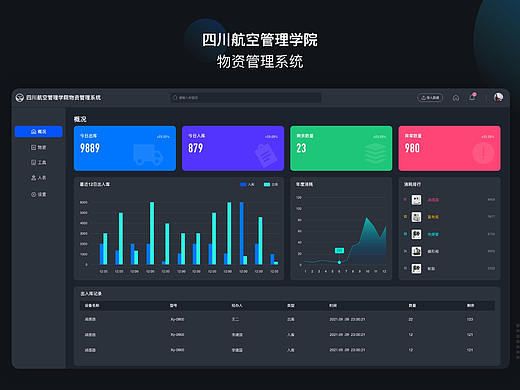Image resolution: width=520 pixels, height=390 pixels.
Task: Click the first-ranked item thumbnail in ranking list
Action: click(x=416, y=200)
